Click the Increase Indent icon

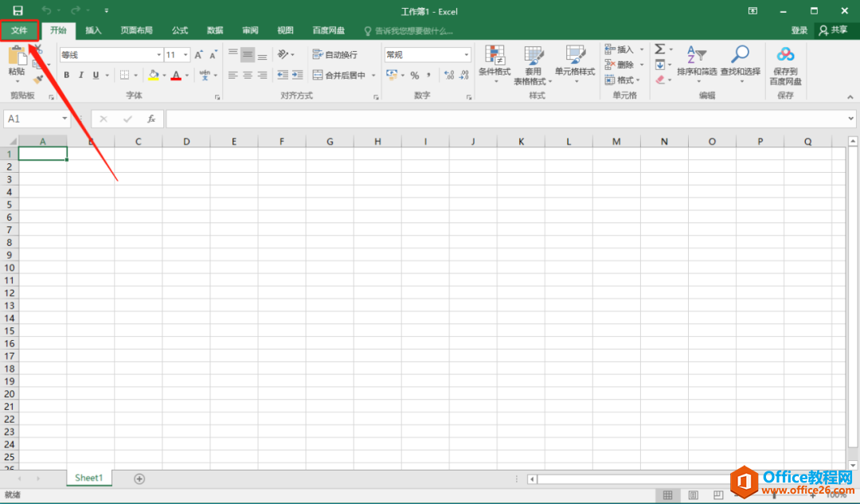[297, 75]
